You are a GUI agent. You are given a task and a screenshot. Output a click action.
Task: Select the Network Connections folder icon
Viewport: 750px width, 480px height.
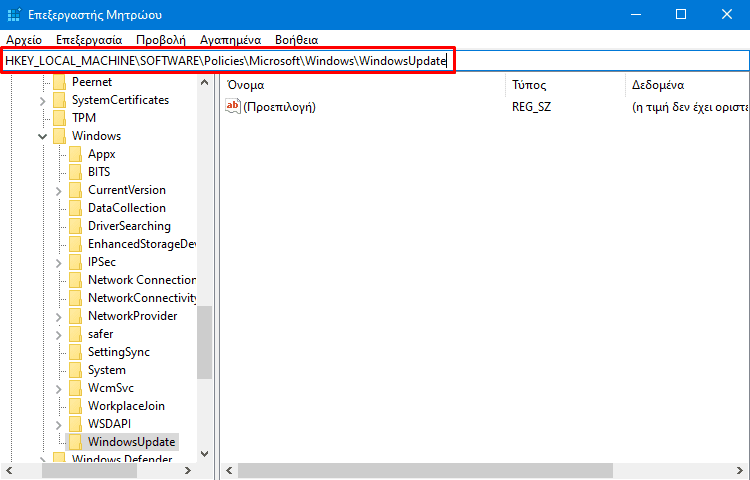point(75,280)
